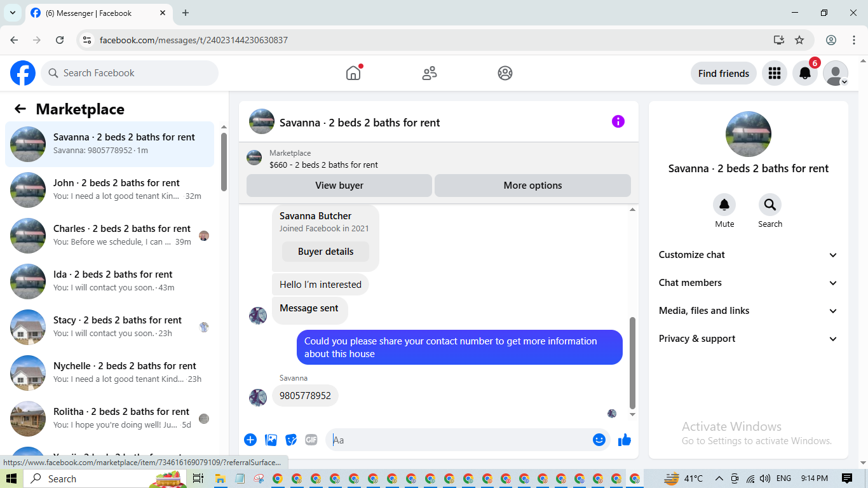Click the conversation list scrollbar

(x=224, y=161)
